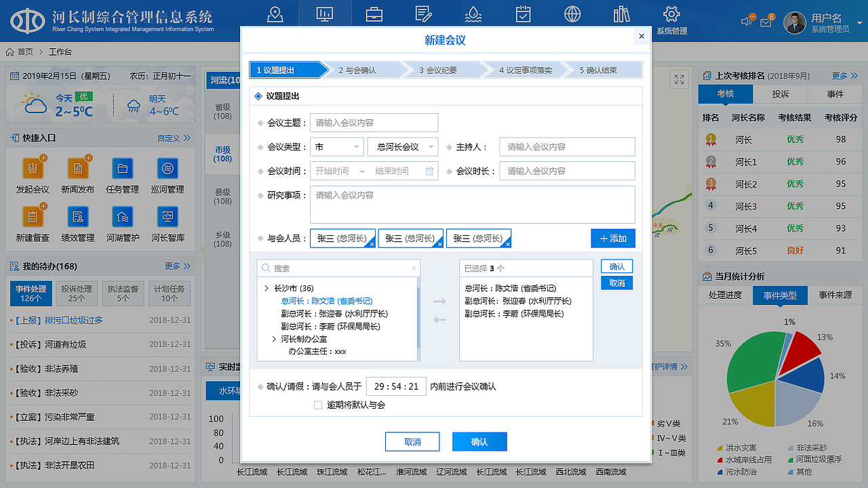
Task: Open the 绩效管理 icon
Action: (77, 217)
